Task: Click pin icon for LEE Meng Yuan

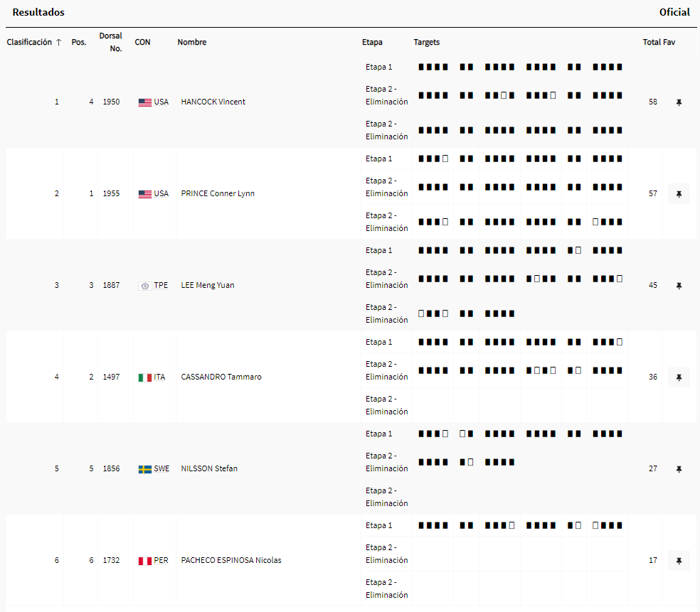Action: [x=679, y=286]
